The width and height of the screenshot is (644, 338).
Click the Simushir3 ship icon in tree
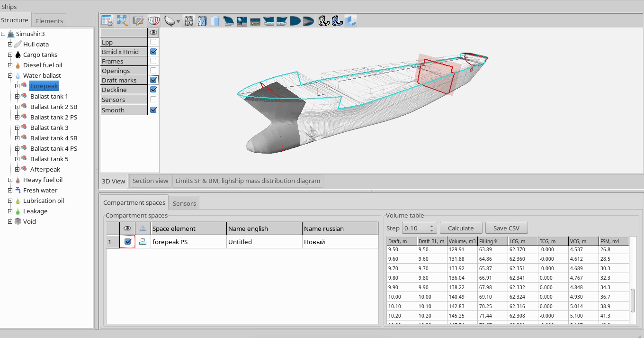coord(11,34)
